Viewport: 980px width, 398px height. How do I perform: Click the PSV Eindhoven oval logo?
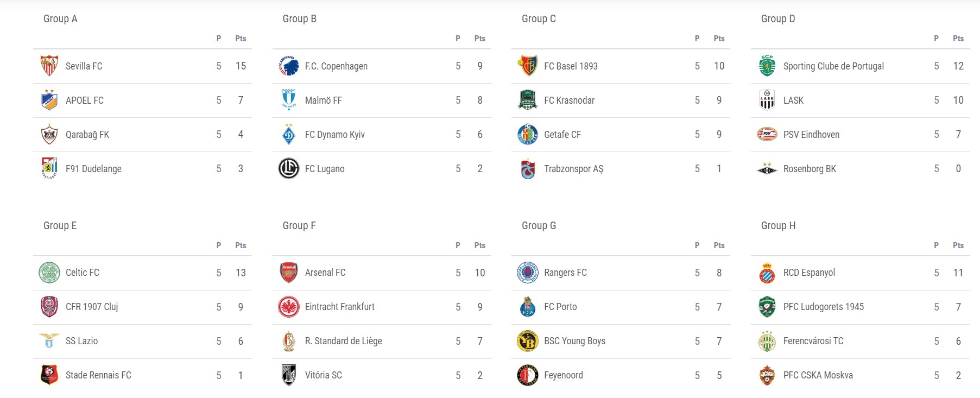(767, 134)
